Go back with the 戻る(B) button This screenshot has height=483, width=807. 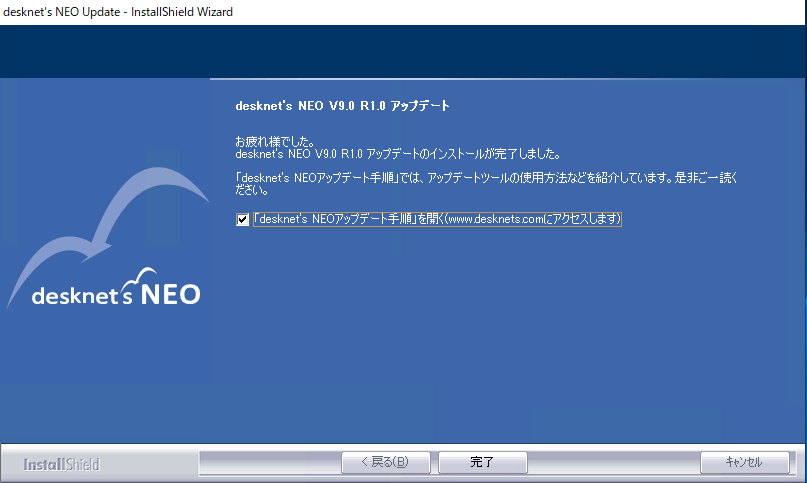click(x=385, y=462)
